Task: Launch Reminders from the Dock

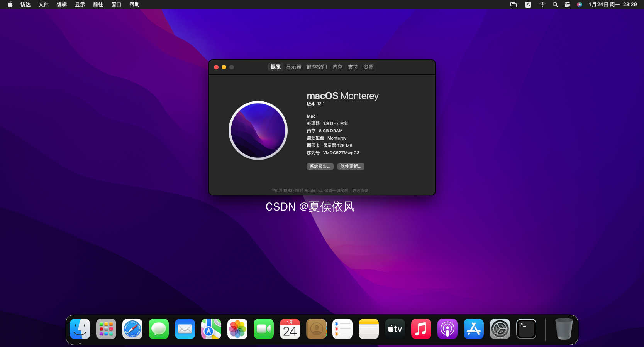Action: [x=342, y=329]
